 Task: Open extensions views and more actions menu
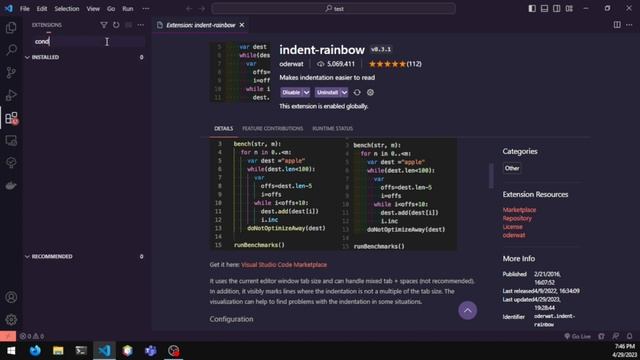140,25
